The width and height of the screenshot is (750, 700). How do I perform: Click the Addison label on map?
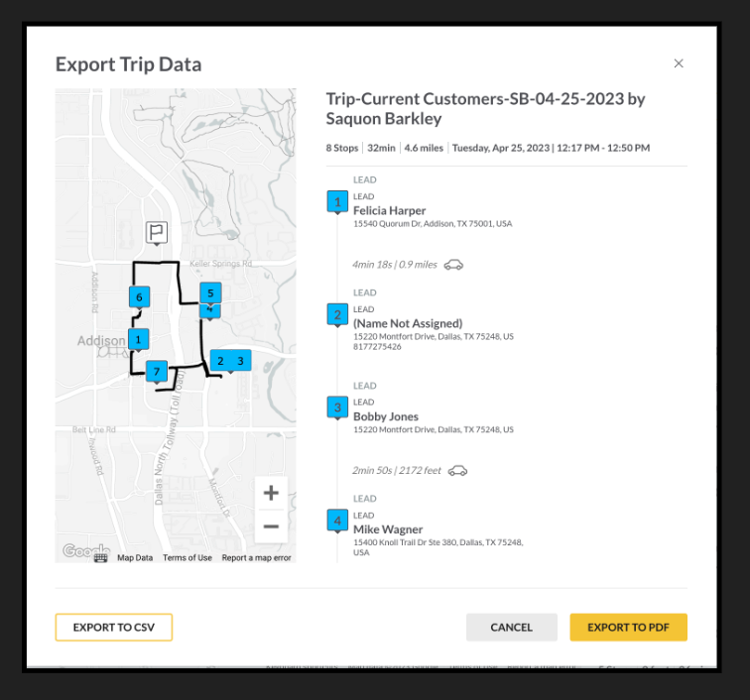[x=101, y=341]
